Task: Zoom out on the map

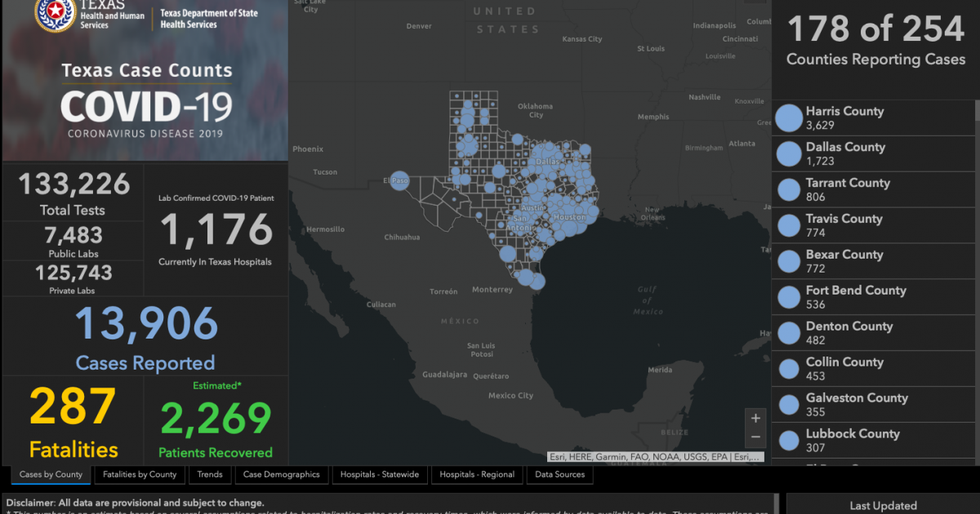Action: tap(755, 437)
